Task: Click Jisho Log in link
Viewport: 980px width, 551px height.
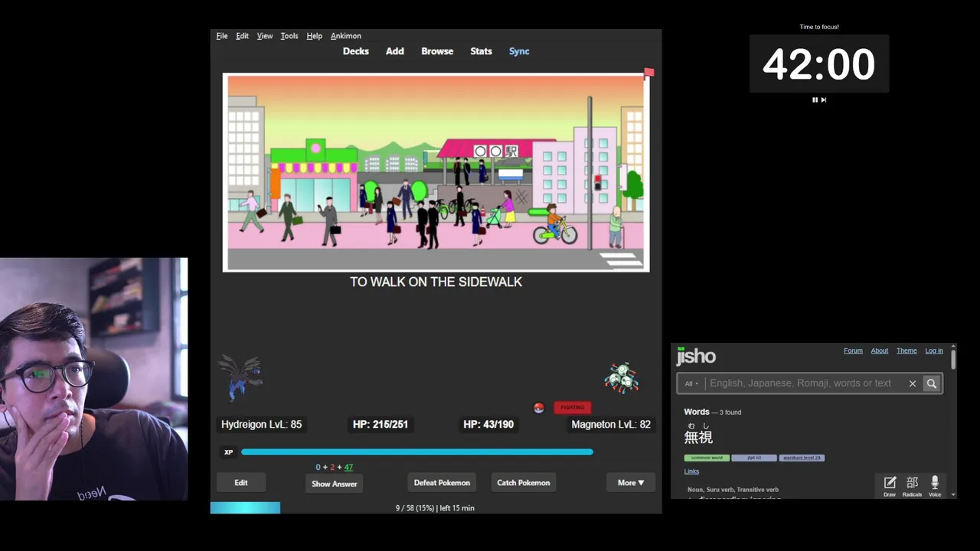Action: point(934,350)
